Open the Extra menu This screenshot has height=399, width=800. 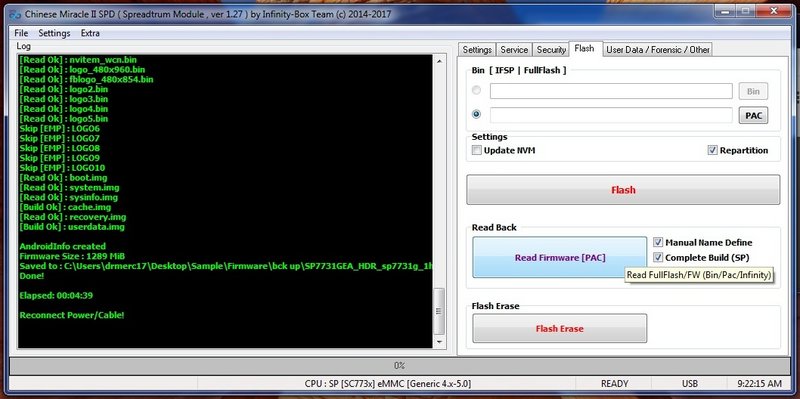click(90, 33)
